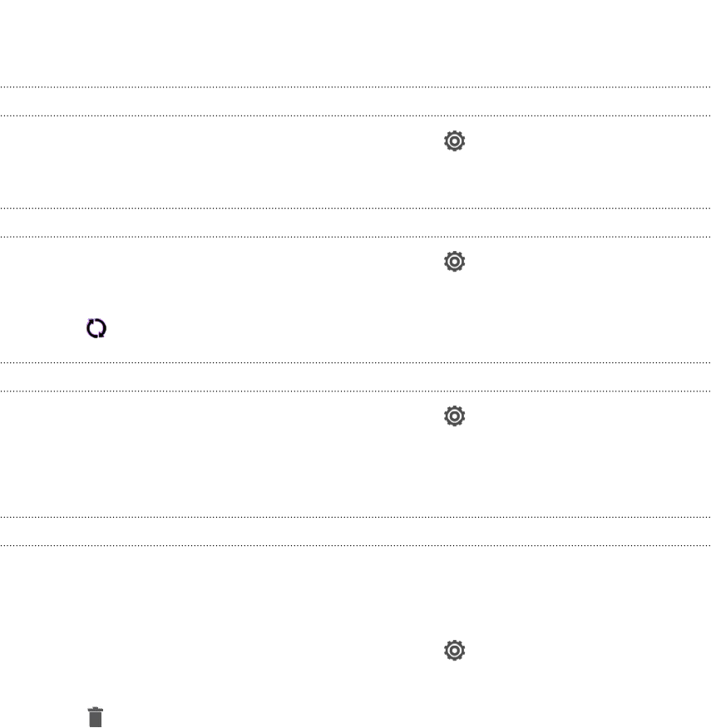
Task: Open settings gear above the sync icon
Action: (x=454, y=262)
